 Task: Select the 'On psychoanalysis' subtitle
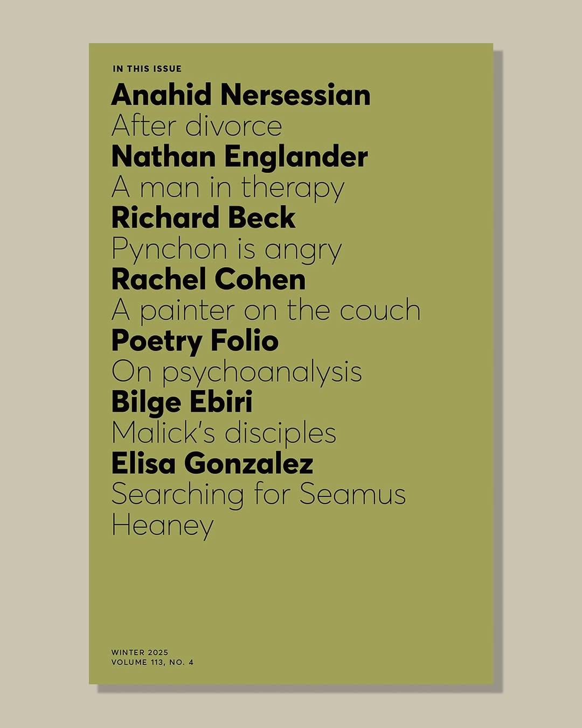tap(236, 372)
